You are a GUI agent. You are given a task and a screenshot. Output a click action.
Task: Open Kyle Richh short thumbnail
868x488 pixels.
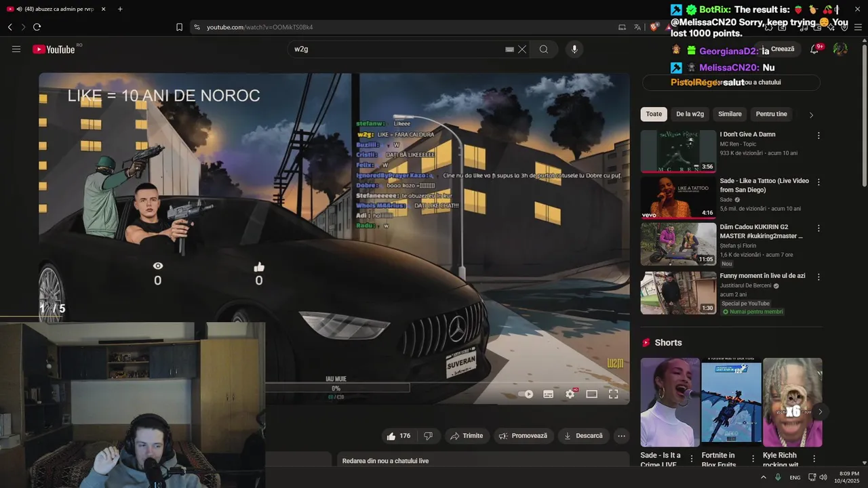(792, 403)
